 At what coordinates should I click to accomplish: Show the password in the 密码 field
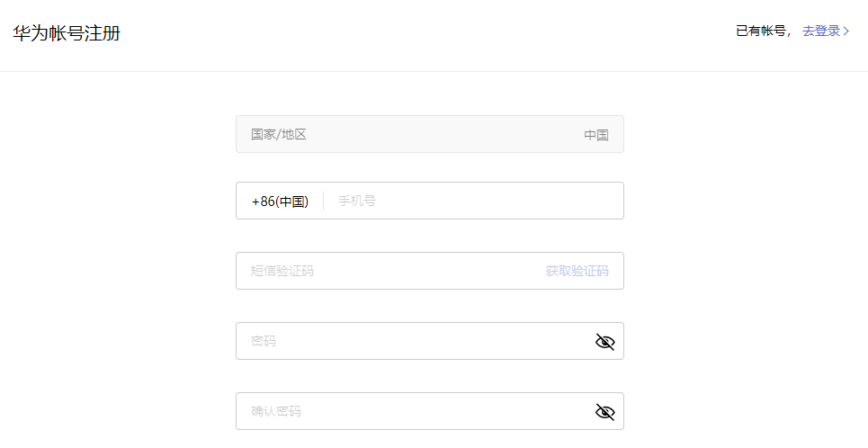point(604,342)
